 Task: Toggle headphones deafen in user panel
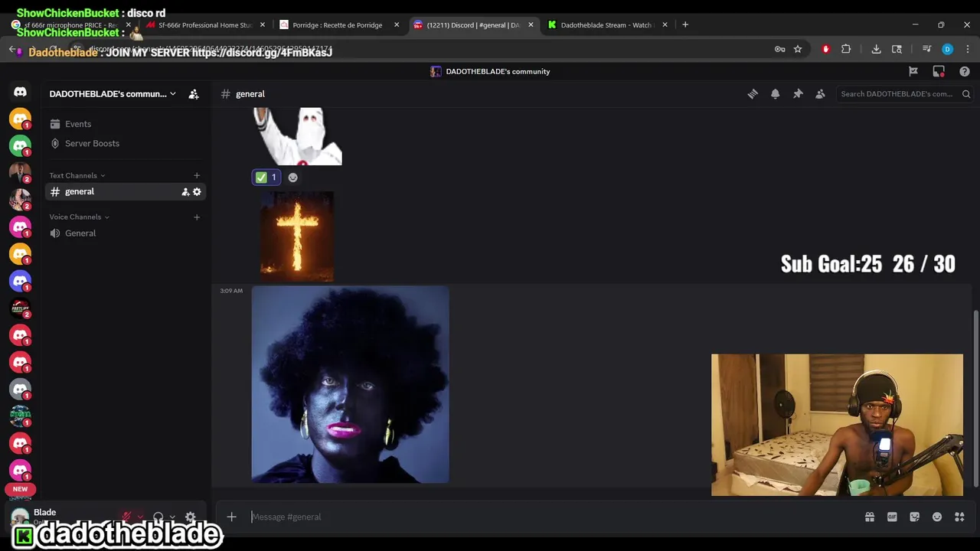pyautogui.click(x=158, y=517)
